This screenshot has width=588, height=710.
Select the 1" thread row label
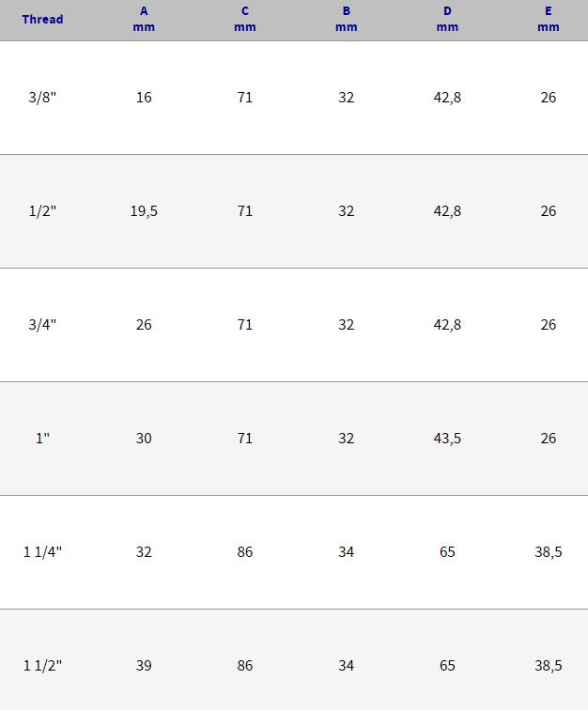(x=42, y=439)
